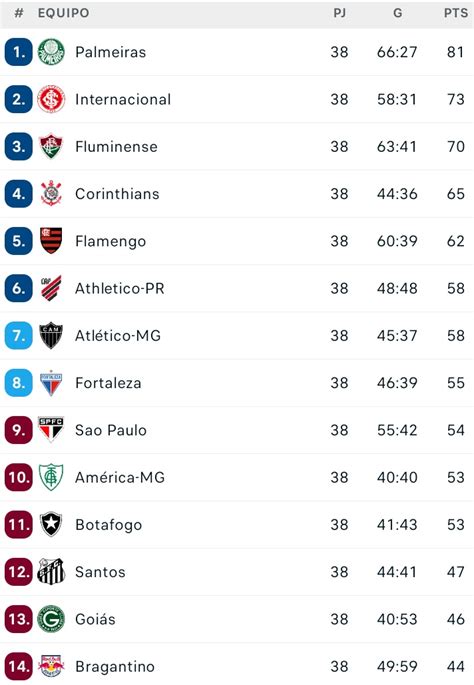The width and height of the screenshot is (474, 685).
Task: Click the Santos club crest
Action: [x=51, y=571]
